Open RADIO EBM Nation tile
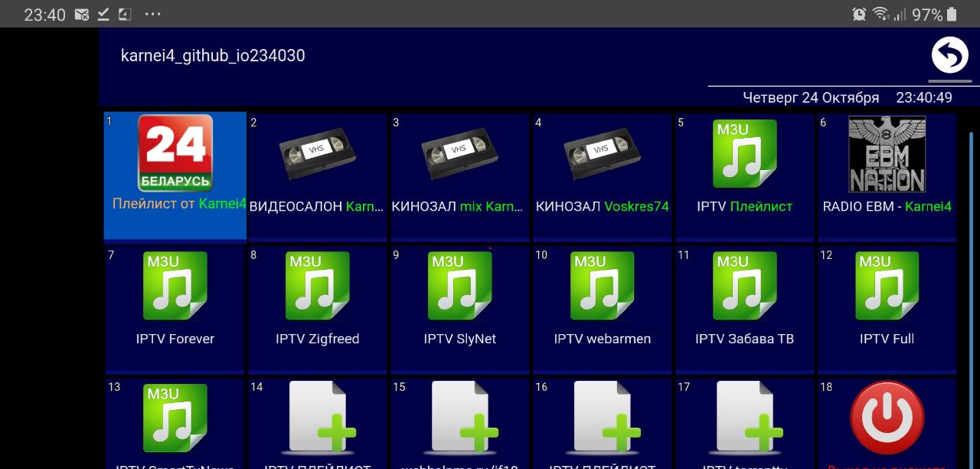Viewport: 980px width, 469px height. (887, 176)
